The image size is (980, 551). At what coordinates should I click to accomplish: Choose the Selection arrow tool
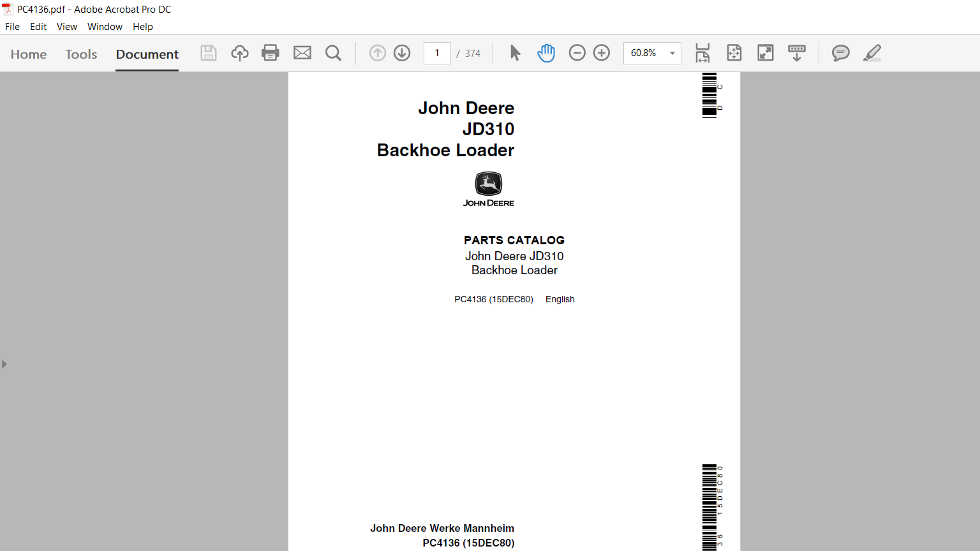pos(515,53)
